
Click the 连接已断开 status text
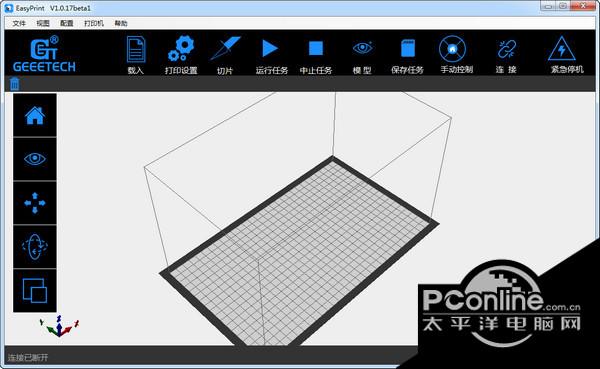pyautogui.click(x=28, y=358)
